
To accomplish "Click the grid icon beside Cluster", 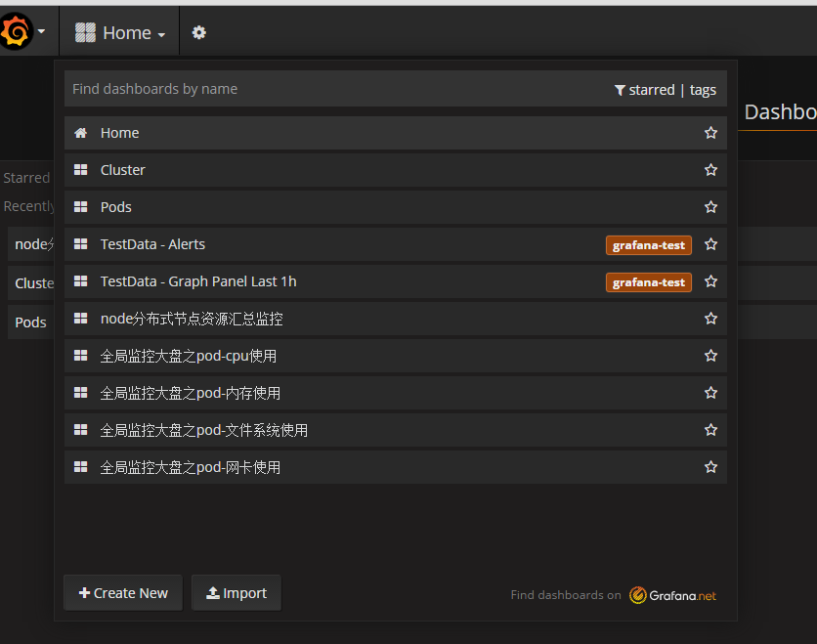I will coord(81,170).
